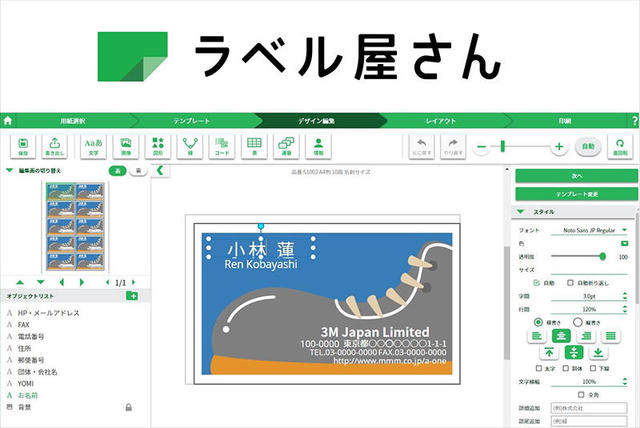The width and height of the screenshot is (640, 428).
Task: Insert an image with the 画像 tool
Action: (126, 146)
